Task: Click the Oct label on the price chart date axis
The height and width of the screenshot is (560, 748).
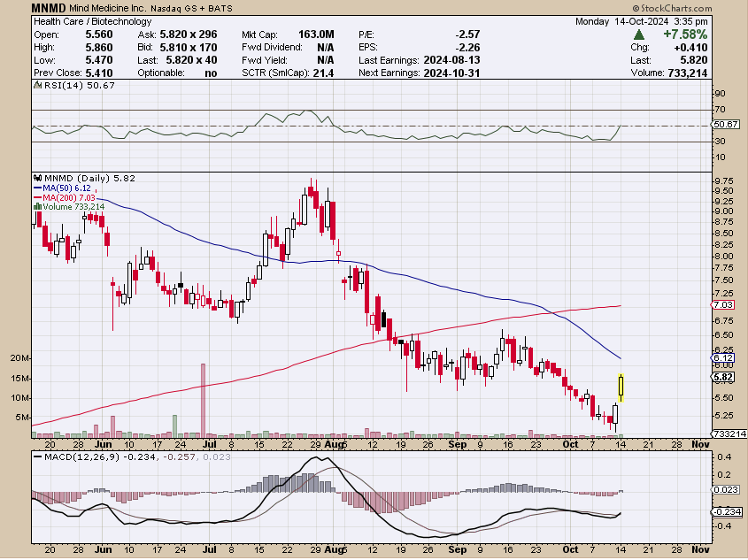Action: (x=570, y=445)
